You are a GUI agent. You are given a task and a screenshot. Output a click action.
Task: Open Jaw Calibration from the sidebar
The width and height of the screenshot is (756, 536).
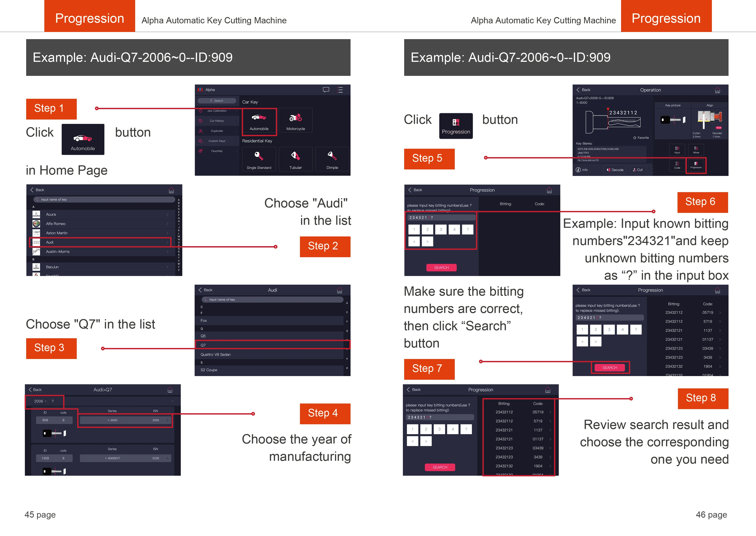[x=217, y=111]
